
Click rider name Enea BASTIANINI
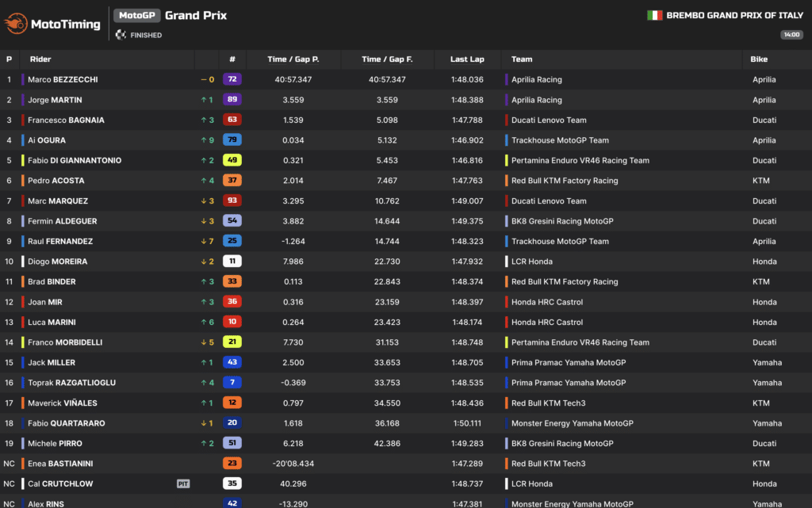pyautogui.click(x=60, y=464)
